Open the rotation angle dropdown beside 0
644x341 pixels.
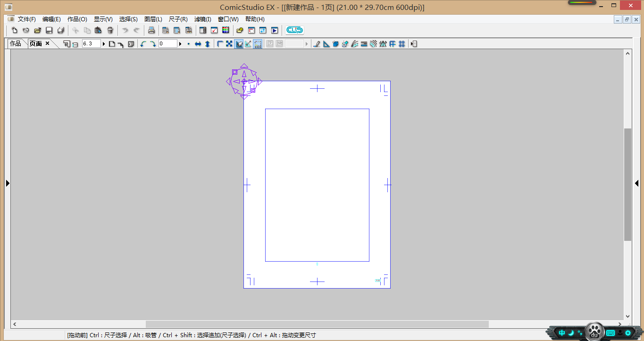[180, 44]
